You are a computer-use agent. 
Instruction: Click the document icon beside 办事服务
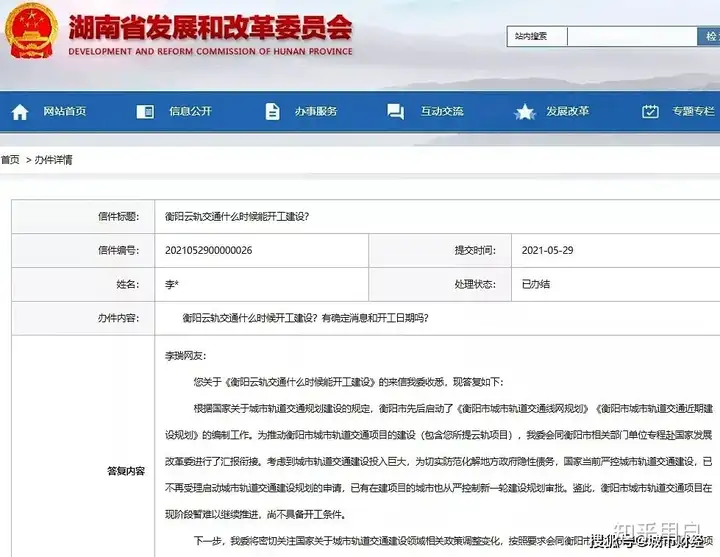point(272,112)
